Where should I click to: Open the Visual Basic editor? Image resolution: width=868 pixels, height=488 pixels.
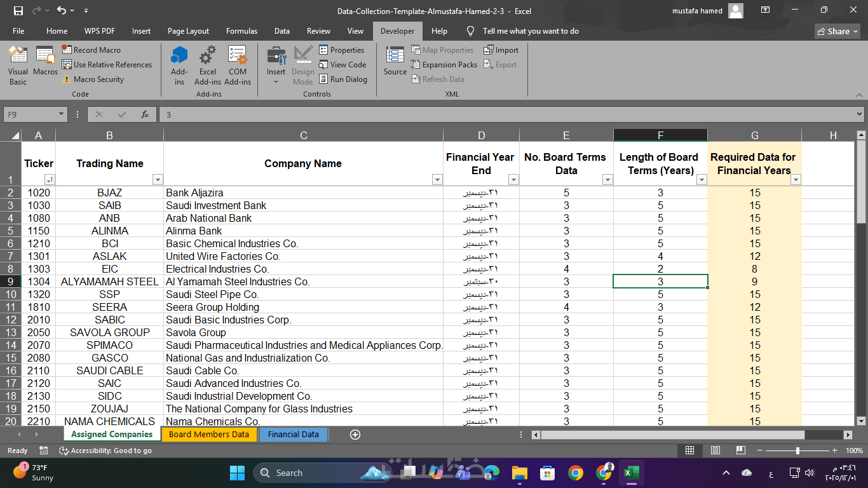[18, 65]
